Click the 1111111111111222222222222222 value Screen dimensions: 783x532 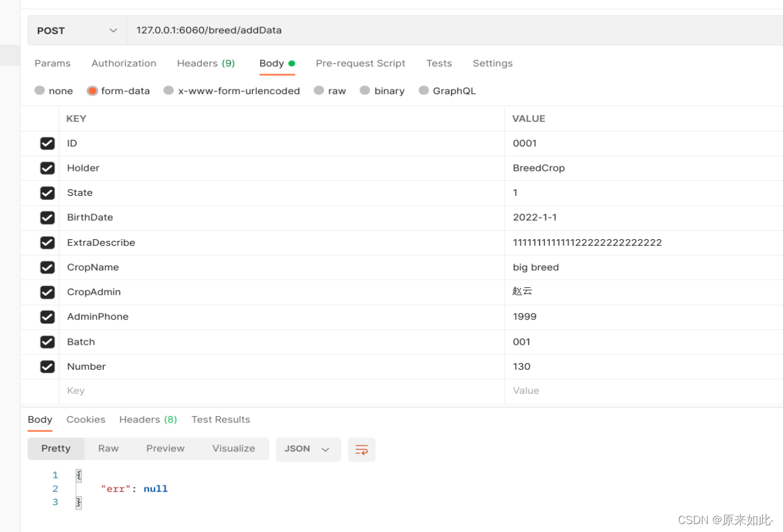pyautogui.click(x=587, y=242)
